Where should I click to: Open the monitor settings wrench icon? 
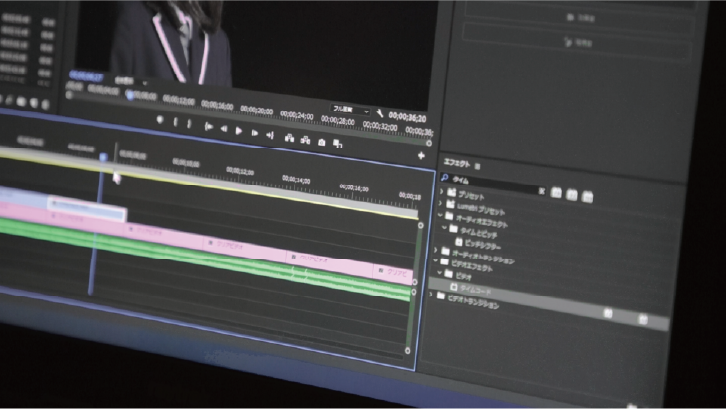point(382,113)
